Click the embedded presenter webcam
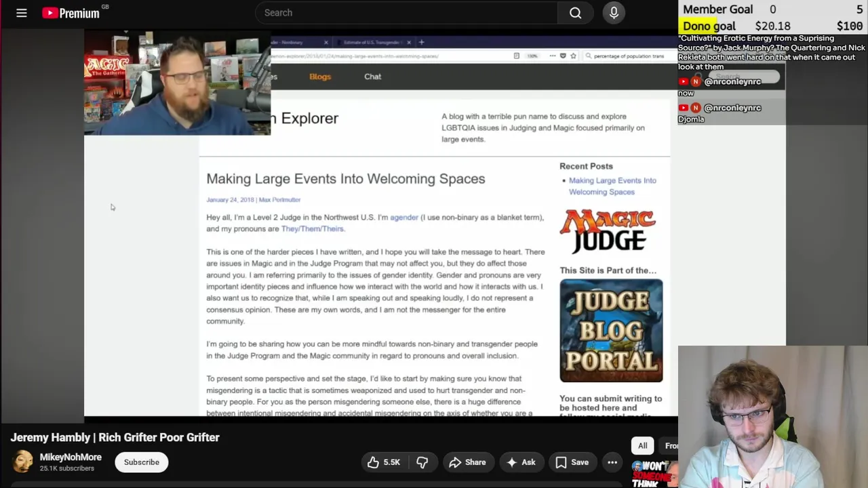 [177, 83]
